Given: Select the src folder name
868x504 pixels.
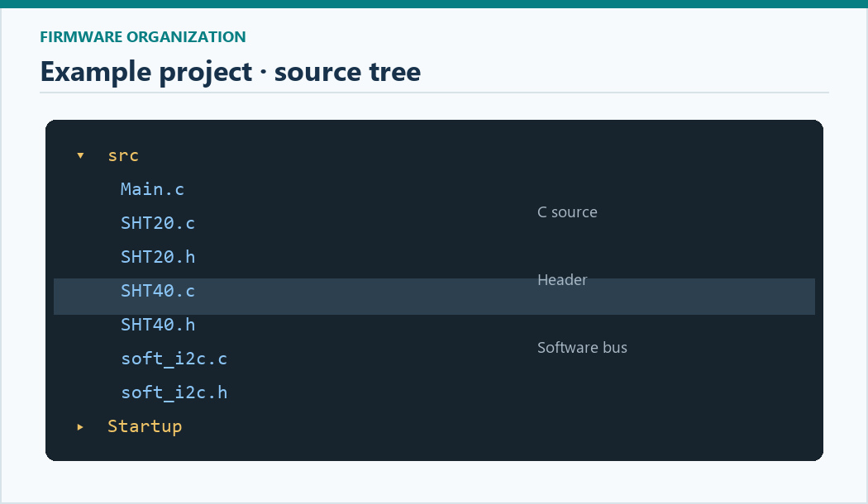Looking at the screenshot, I should click(x=123, y=155).
